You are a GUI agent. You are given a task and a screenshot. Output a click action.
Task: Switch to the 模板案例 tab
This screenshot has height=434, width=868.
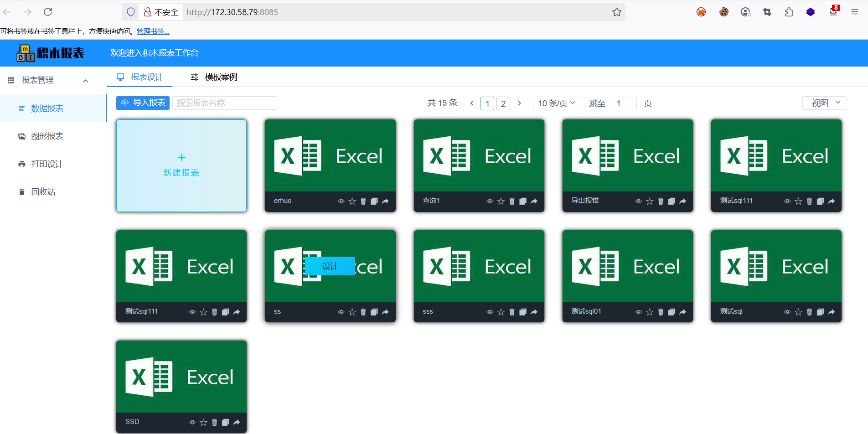214,77
